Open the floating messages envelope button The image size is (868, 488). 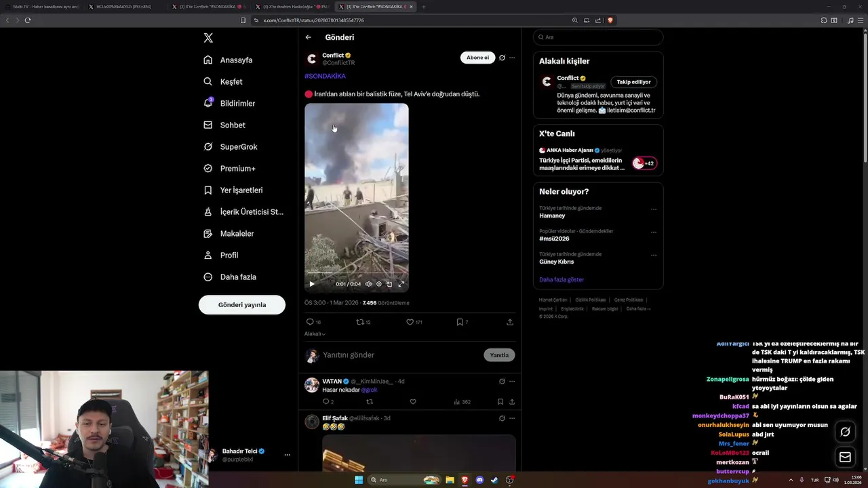[x=845, y=457]
